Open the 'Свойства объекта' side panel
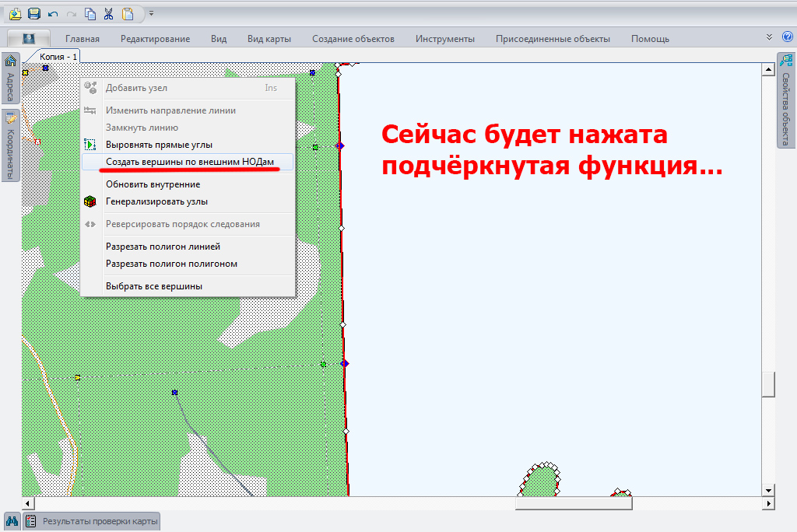 point(785,101)
